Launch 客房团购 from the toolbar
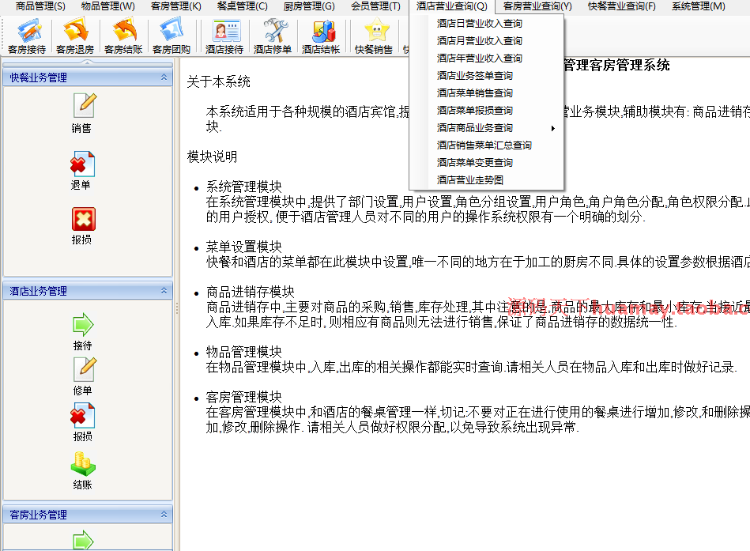 coord(171,36)
